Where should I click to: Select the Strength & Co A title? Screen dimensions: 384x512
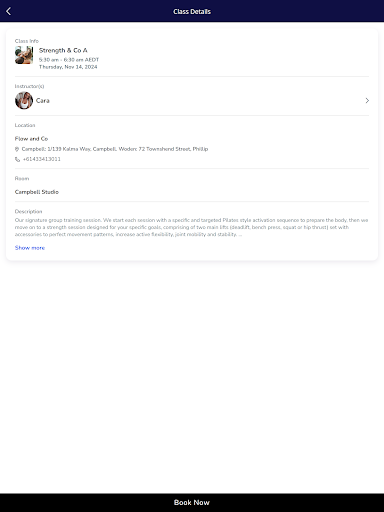(x=63, y=50)
